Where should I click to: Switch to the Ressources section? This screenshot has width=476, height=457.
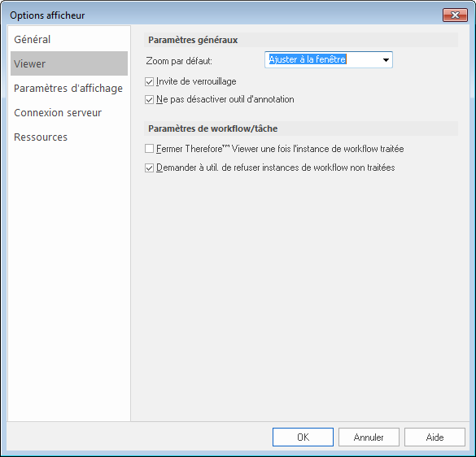[69, 137]
